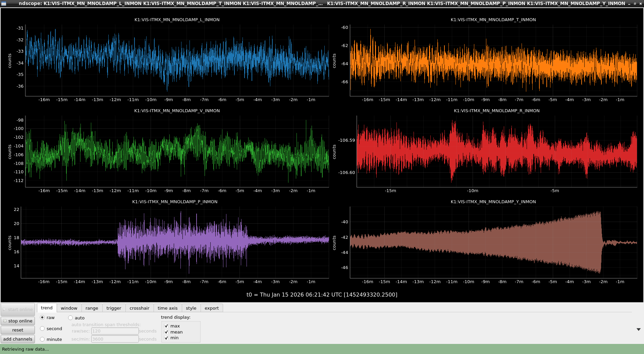Image resolution: width=644 pixels, height=354 pixels.
Task: Toggle the min trend display checkbox
Action: point(166,338)
